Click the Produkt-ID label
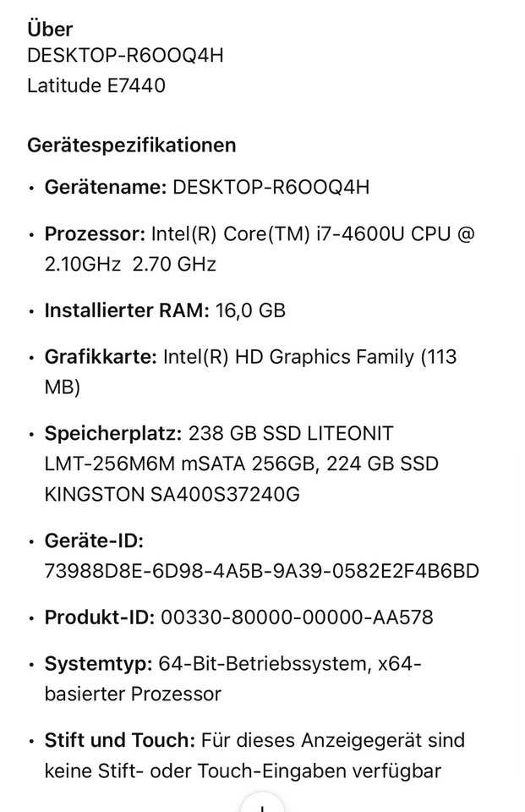 tap(99, 617)
